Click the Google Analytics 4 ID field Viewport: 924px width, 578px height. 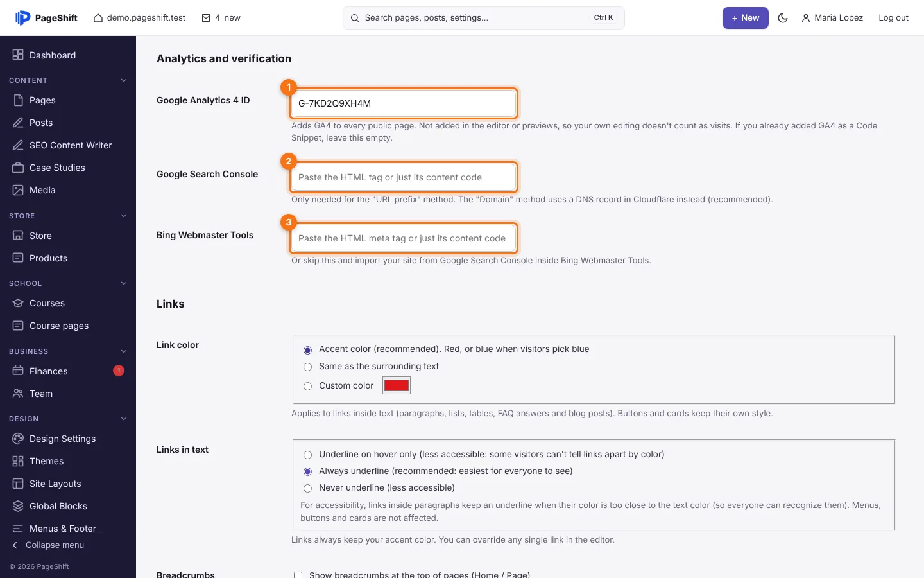click(404, 103)
